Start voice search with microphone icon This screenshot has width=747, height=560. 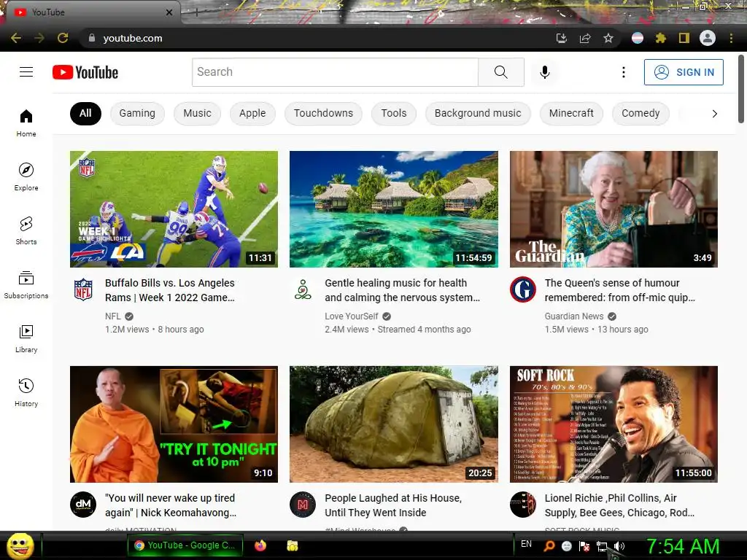coord(544,72)
